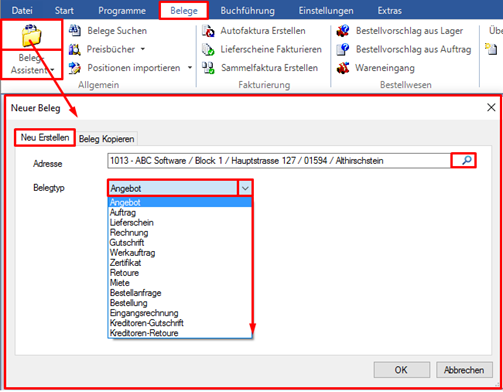
Task: Click the Positionen importieren icon
Action: click(75, 68)
